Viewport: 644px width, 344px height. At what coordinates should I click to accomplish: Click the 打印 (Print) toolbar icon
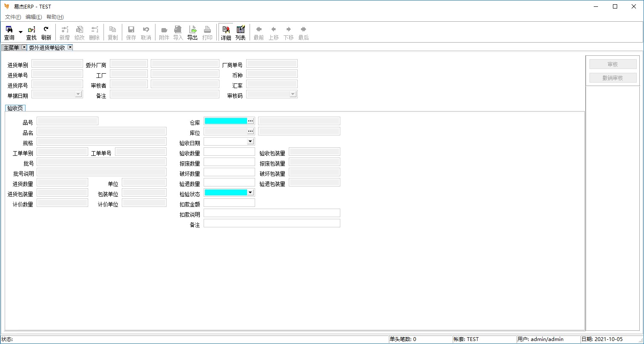pyautogui.click(x=207, y=33)
